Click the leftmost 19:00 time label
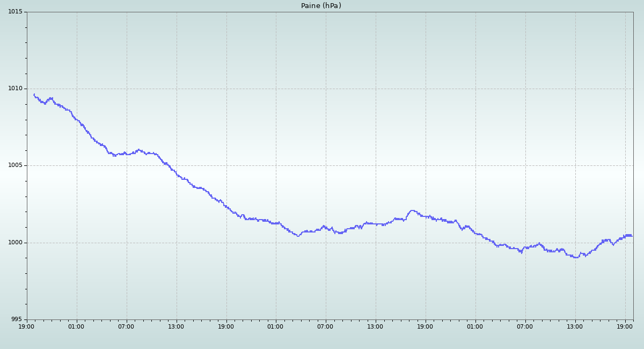Viewport: 644px width, 349px height. pos(27,326)
